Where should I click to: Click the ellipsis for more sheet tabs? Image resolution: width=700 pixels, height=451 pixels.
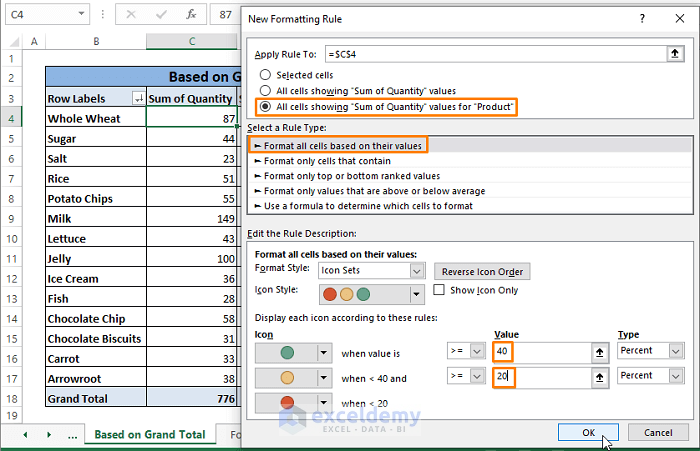[72, 435]
